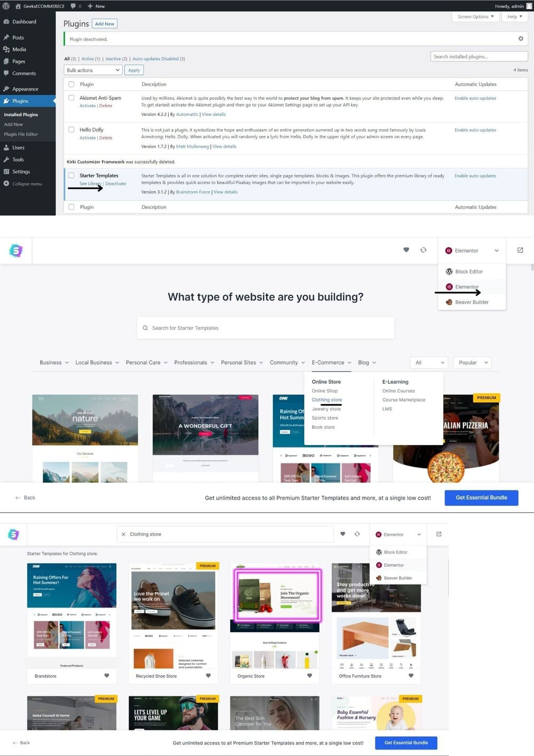This screenshot has height=756, width=534.
Task: Focus the Search installed plugins field
Action: click(x=479, y=56)
